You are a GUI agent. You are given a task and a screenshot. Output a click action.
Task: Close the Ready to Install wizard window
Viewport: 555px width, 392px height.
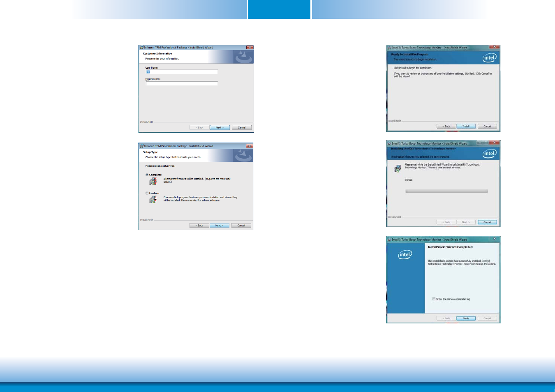click(x=494, y=47)
